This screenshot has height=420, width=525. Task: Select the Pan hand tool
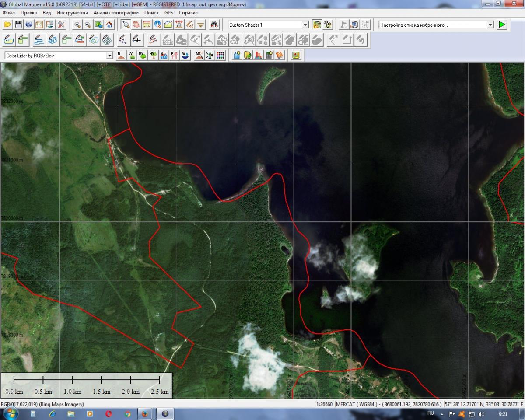pos(136,24)
